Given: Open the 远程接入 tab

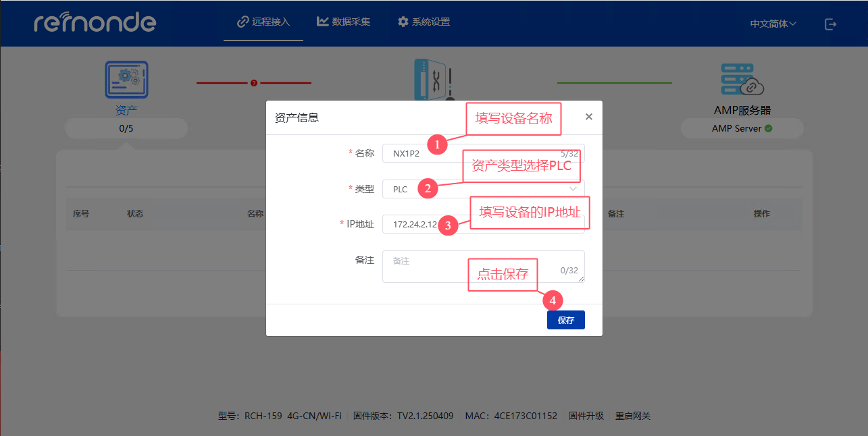Looking at the screenshot, I should point(263,22).
